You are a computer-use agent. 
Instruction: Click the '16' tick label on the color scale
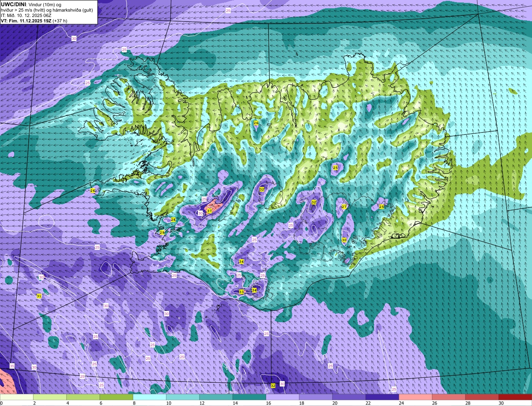[x=268, y=403]
